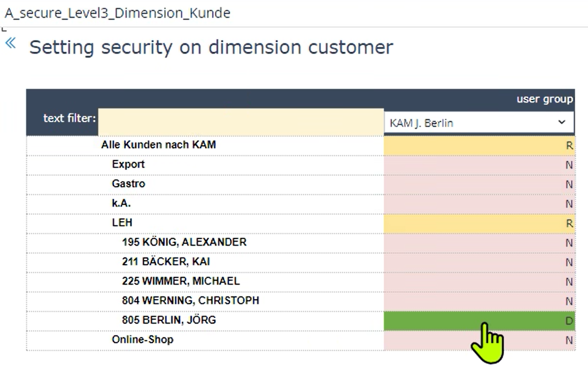The width and height of the screenshot is (588, 377).
Task: Click the Online-Shop tree item
Action: click(142, 340)
